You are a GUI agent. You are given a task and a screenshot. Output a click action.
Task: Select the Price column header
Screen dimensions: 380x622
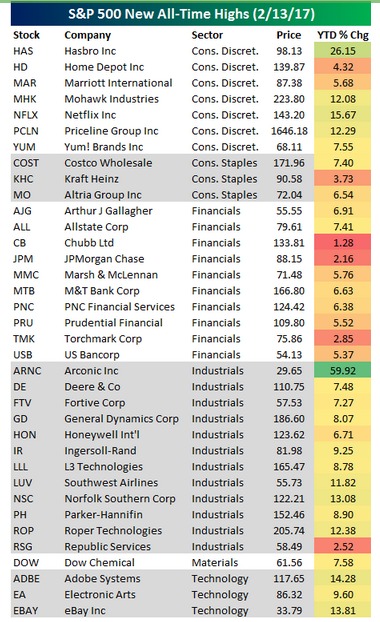[288, 35]
